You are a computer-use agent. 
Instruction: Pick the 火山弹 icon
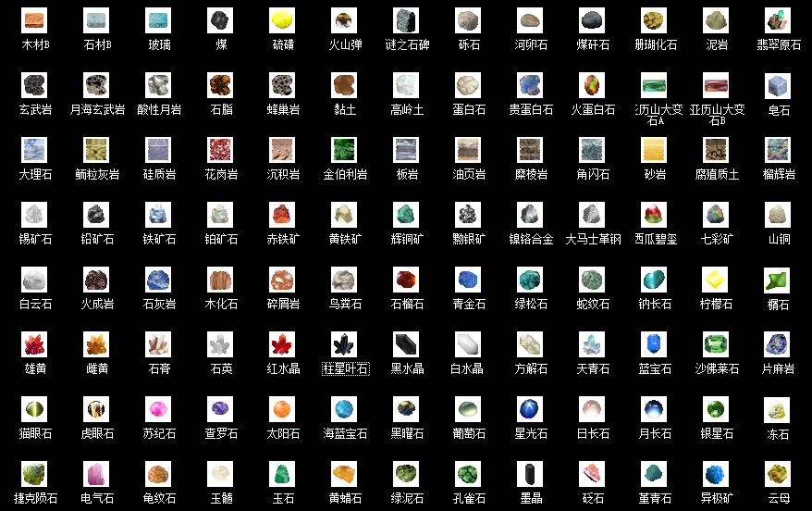pyautogui.click(x=344, y=20)
